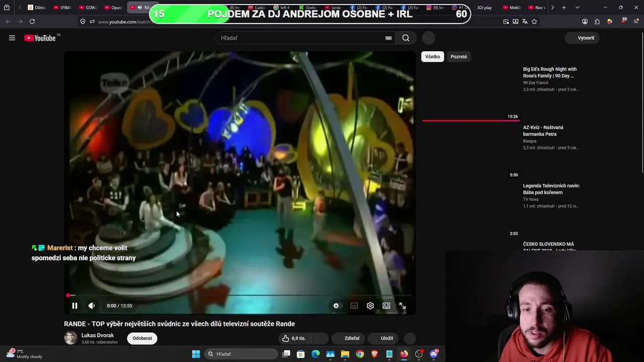Open Google Chrome from the taskbar

pyautogui.click(x=360, y=354)
